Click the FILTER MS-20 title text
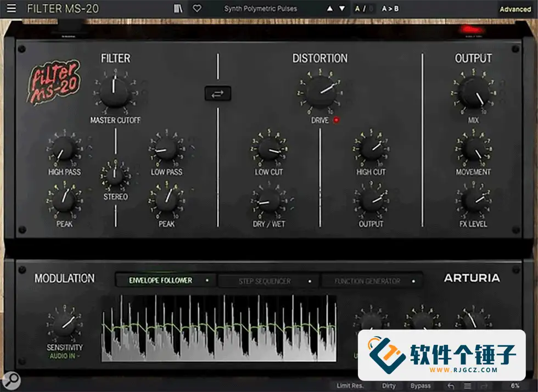 63,9
